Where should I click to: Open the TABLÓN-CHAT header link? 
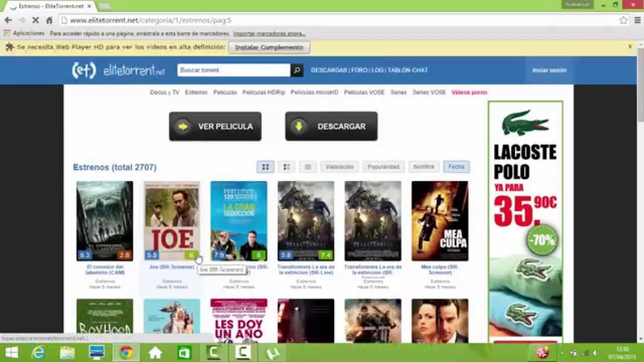pos(408,70)
